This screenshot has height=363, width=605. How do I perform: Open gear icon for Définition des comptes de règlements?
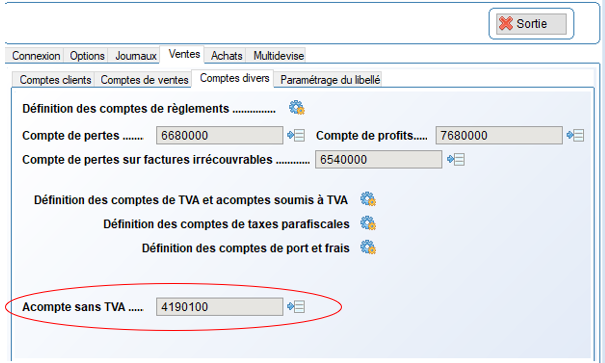pyautogui.click(x=297, y=108)
